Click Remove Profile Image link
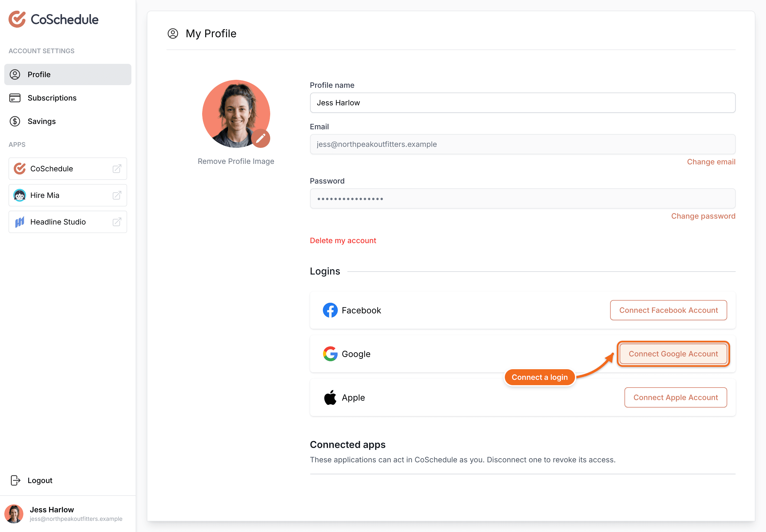The height and width of the screenshot is (532, 766). pos(236,161)
